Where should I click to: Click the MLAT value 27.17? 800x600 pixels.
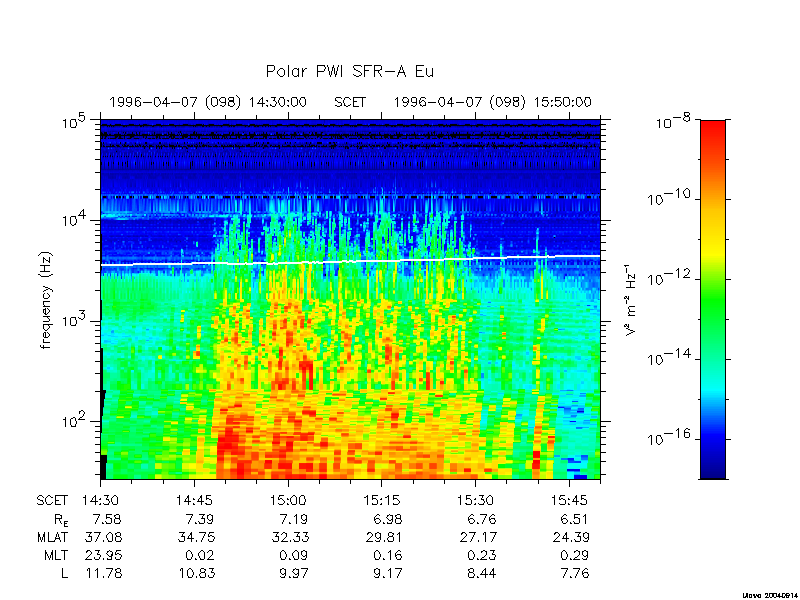pyautogui.click(x=478, y=537)
